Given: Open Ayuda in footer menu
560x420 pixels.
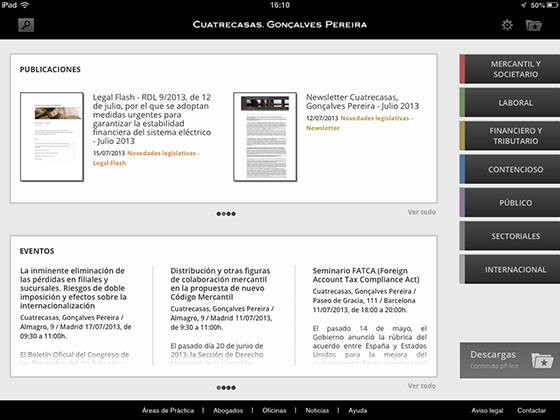Looking at the screenshot, I should pyautogui.click(x=358, y=410).
